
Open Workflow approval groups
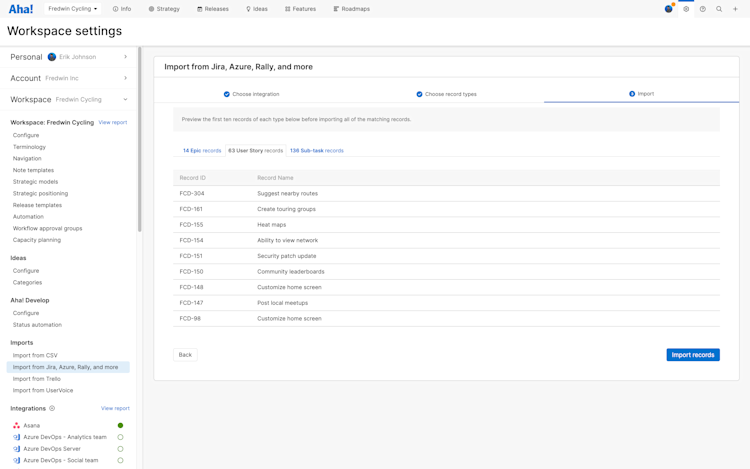click(x=47, y=229)
